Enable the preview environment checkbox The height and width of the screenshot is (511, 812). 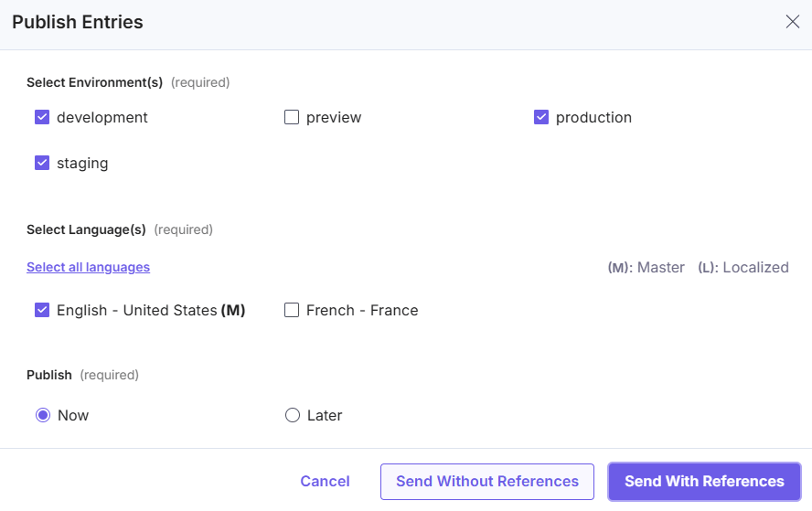292,117
